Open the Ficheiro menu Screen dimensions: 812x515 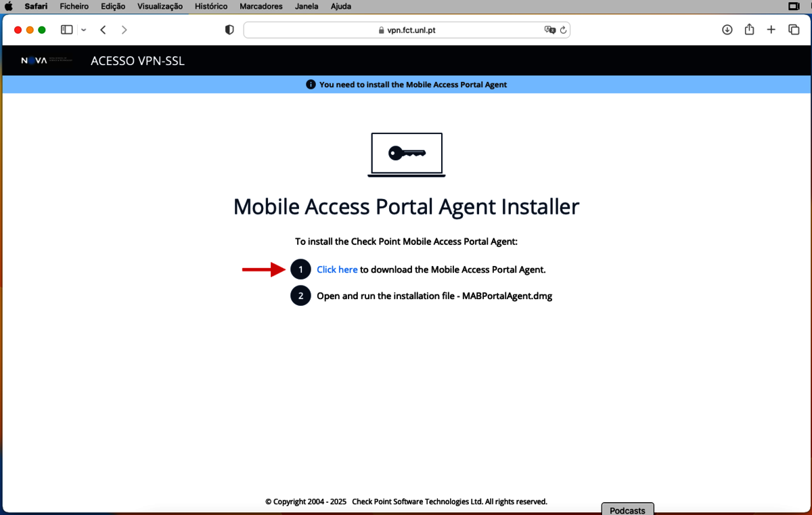pos(74,6)
